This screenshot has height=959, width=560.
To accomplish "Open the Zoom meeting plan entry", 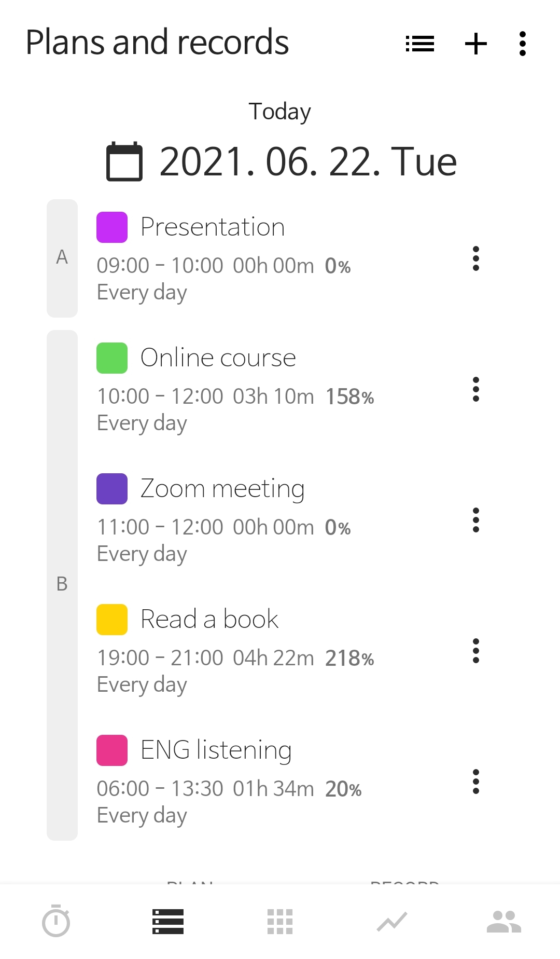I will tap(223, 489).
